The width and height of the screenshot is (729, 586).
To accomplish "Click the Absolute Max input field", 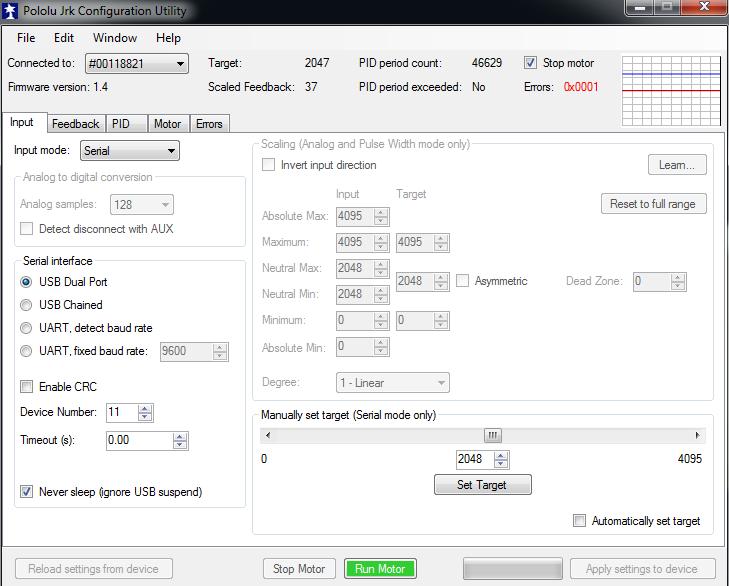I will [355, 216].
